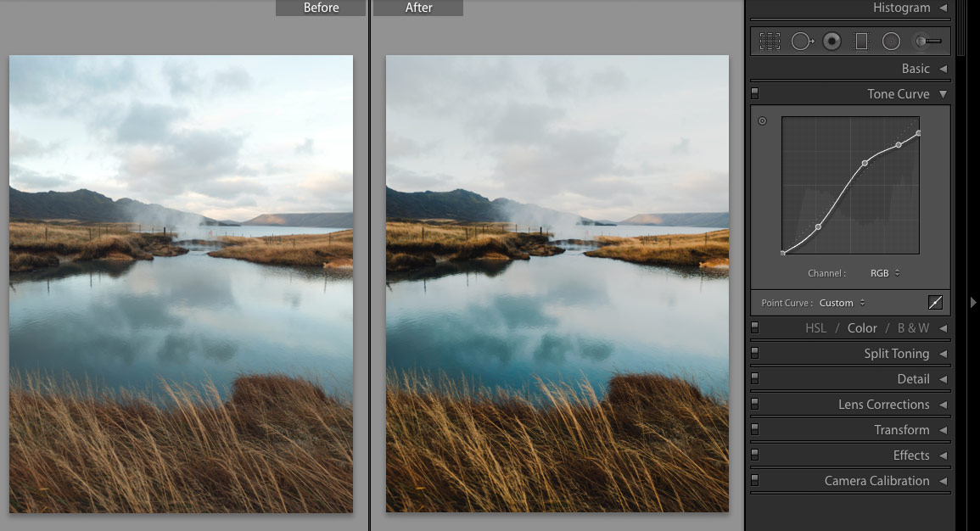This screenshot has height=531, width=980.
Task: Toggle the Tone Curve panel switch off
Action: click(x=755, y=92)
